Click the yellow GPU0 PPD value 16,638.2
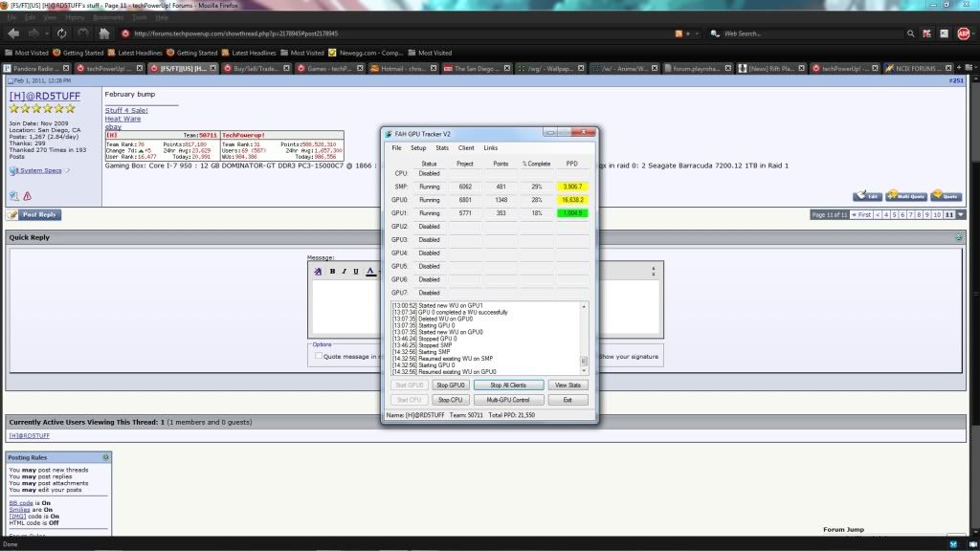Image resolution: width=980 pixels, height=551 pixels. 572,200
